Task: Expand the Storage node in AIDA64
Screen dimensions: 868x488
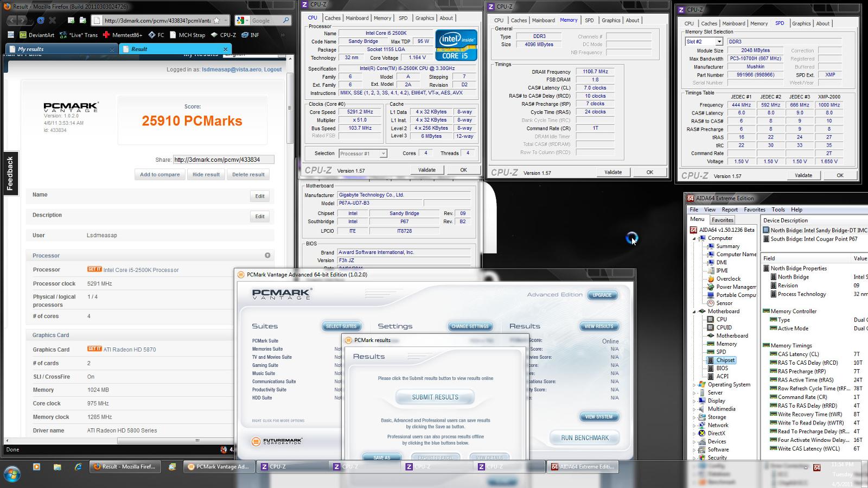Action: point(694,417)
